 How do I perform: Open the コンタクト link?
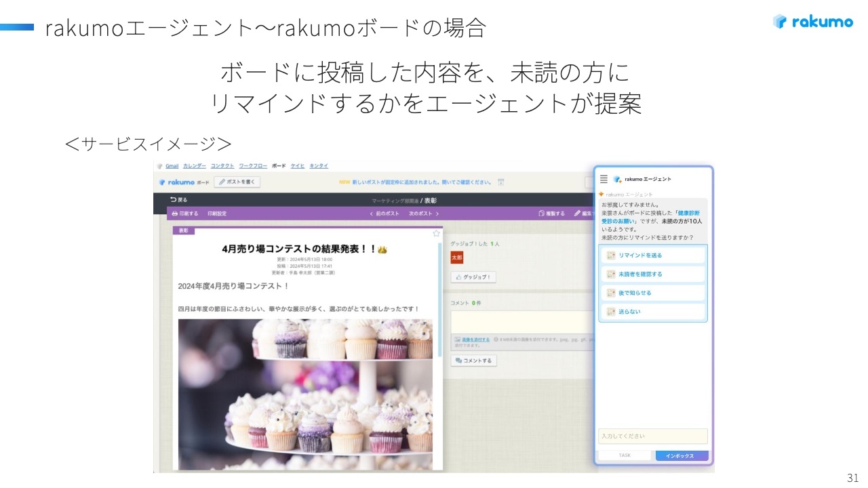point(222,165)
